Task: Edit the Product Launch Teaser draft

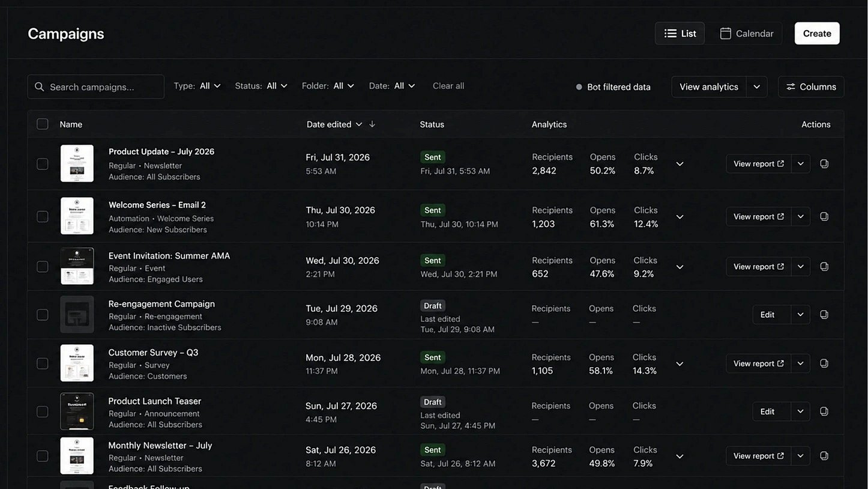Action: [x=771, y=411]
